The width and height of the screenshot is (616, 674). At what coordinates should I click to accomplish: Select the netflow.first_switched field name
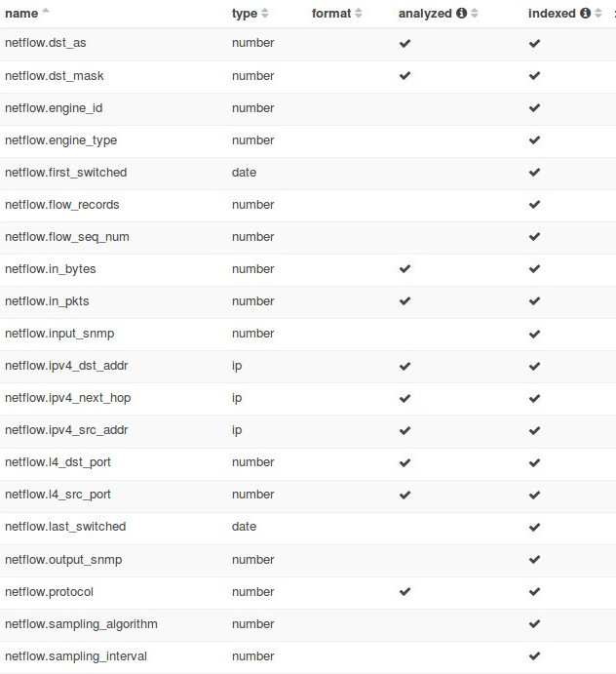click(65, 173)
